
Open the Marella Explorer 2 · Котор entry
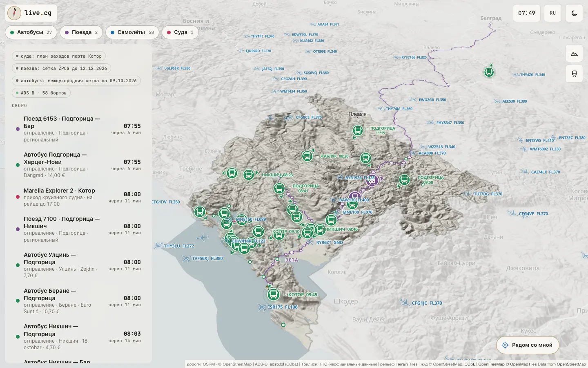point(78,197)
